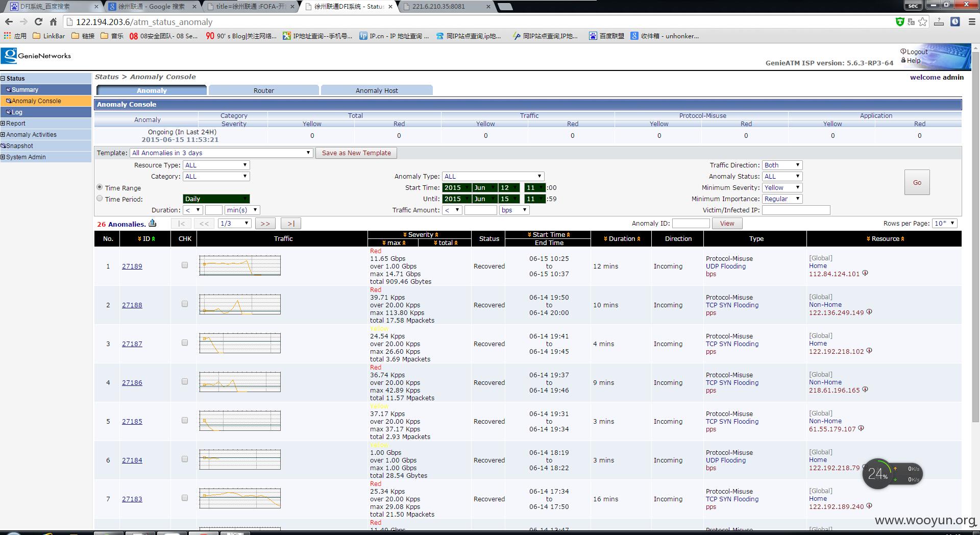Switch to the Router tab

coord(264,90)
